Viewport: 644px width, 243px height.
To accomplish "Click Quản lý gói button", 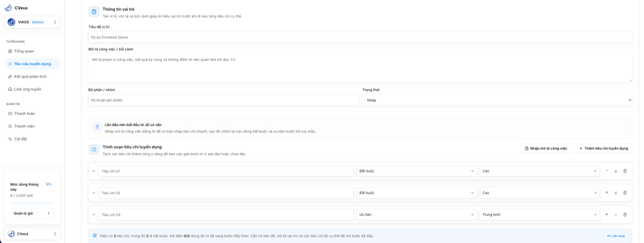I will pyautogui.click(x=32, y=213).
